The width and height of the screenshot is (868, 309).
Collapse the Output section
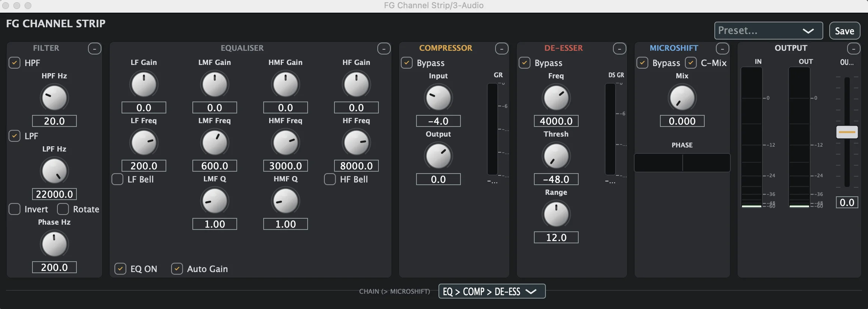click(854, 49)
